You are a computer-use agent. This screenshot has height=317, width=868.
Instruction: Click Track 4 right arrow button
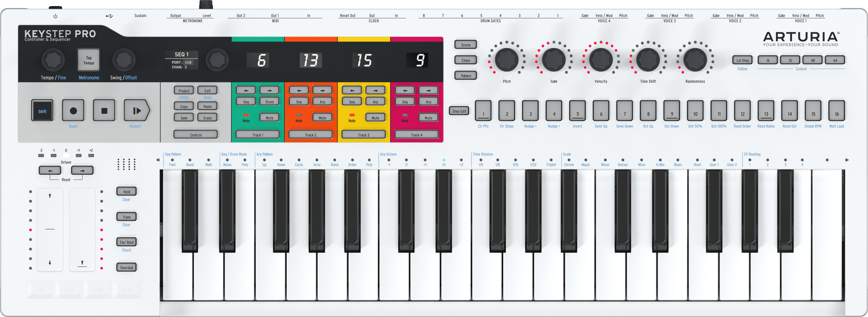pos(428,90)
